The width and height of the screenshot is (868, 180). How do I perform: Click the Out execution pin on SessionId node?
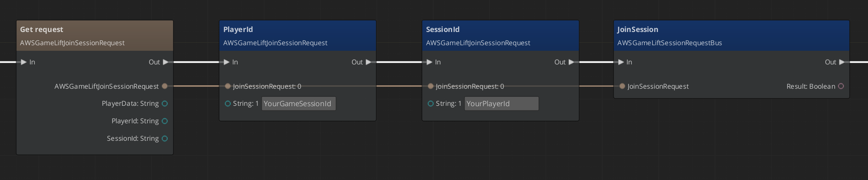tap(571, 62)
